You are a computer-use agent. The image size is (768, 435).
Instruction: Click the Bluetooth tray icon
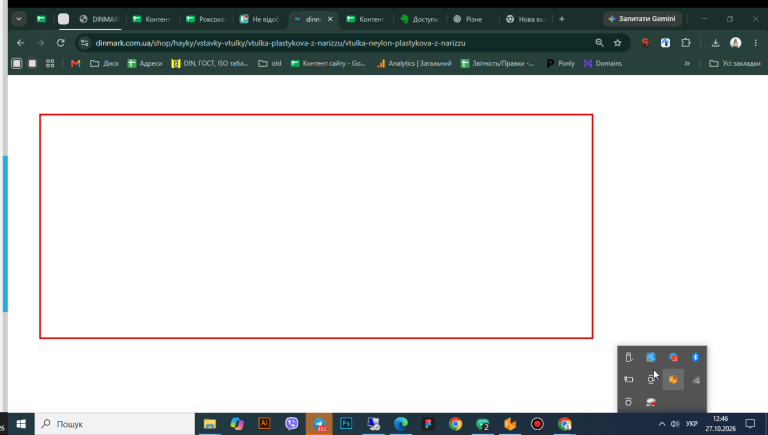(x=696, y=357)
